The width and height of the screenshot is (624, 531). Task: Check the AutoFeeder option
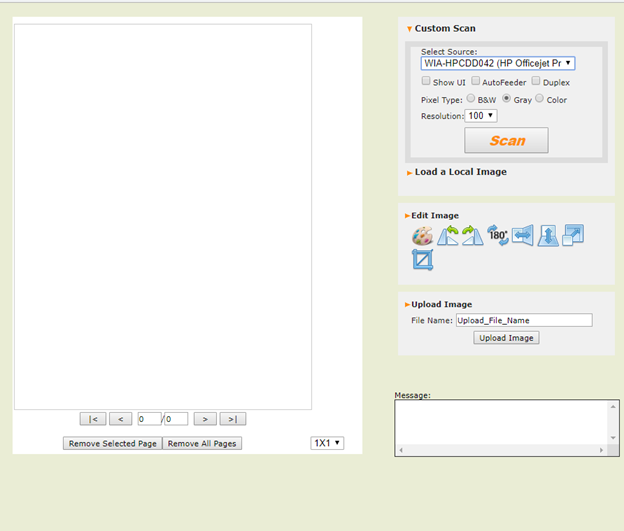[x=476, y=82]
